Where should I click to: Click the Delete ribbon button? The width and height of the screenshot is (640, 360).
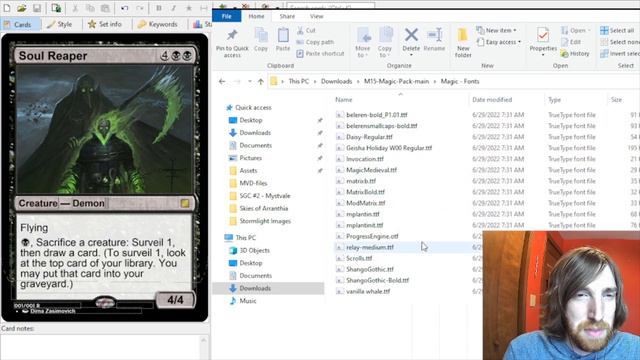click(411, 42)
